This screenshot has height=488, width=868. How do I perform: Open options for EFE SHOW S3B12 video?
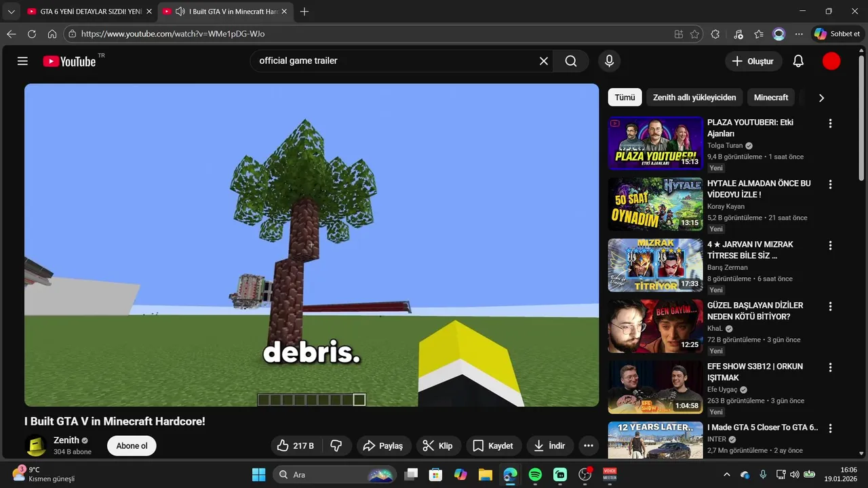click(x=830, y=367)
